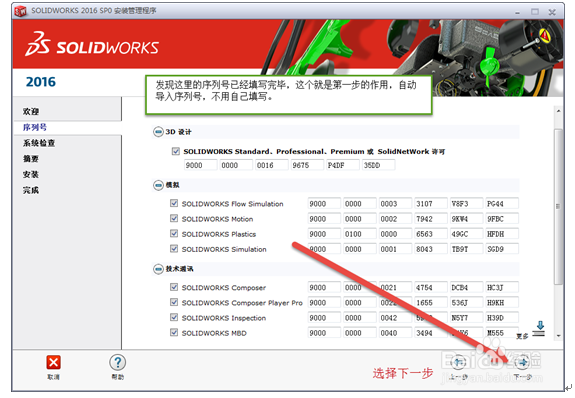Click Composer serial field HC3J
Image resolution: width=575 pixels, height=398 pixels.
coord(502,287)
